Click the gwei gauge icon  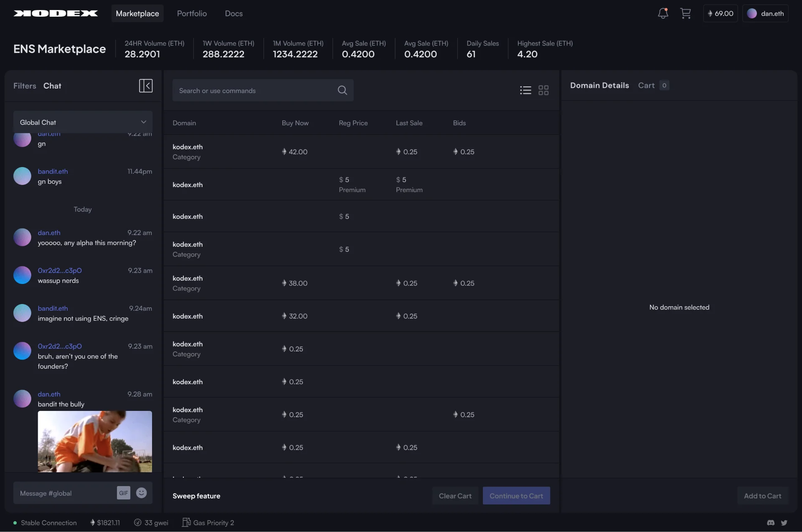(138, 523)
